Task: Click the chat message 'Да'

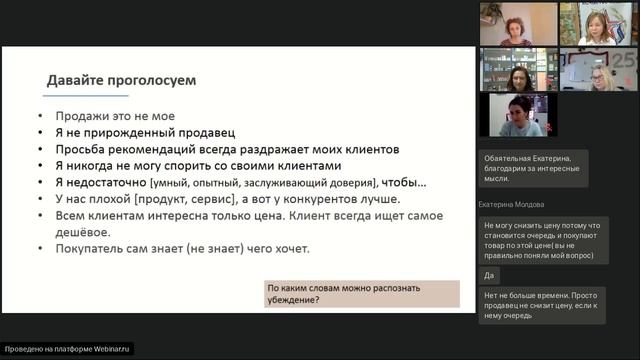Action: (x=489, y=276)
